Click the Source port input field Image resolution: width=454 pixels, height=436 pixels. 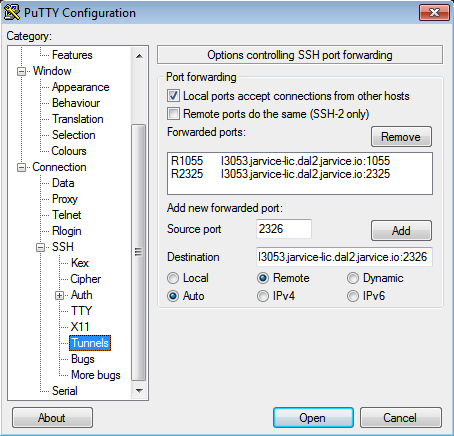pyautogui.click(x=284, y=229)
